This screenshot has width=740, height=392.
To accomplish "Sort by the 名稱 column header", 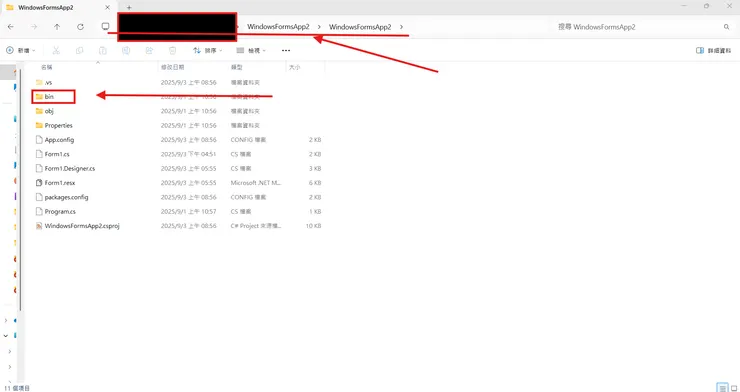I will point(46,67).
